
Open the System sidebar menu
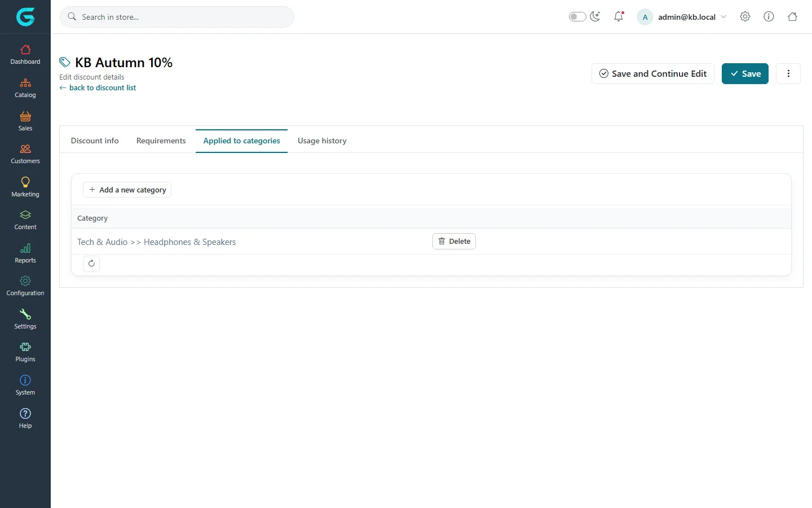point(25,386)
